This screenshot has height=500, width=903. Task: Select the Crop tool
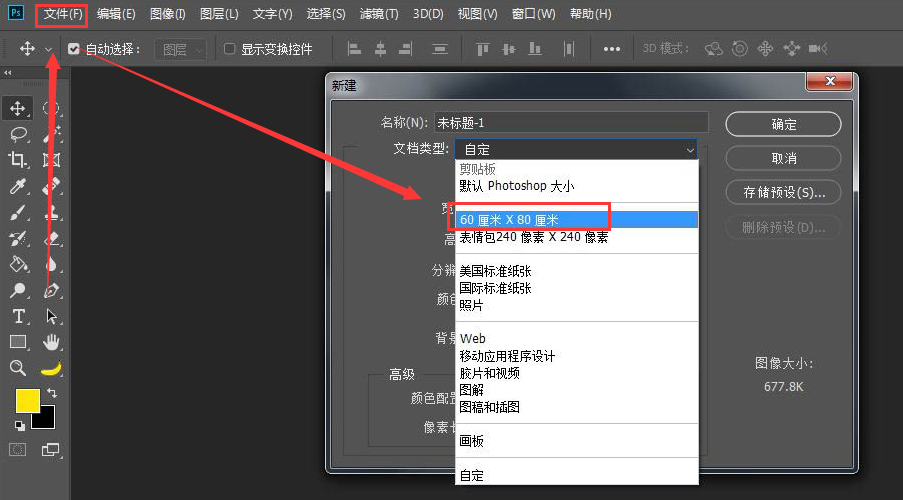pos(18,160)
